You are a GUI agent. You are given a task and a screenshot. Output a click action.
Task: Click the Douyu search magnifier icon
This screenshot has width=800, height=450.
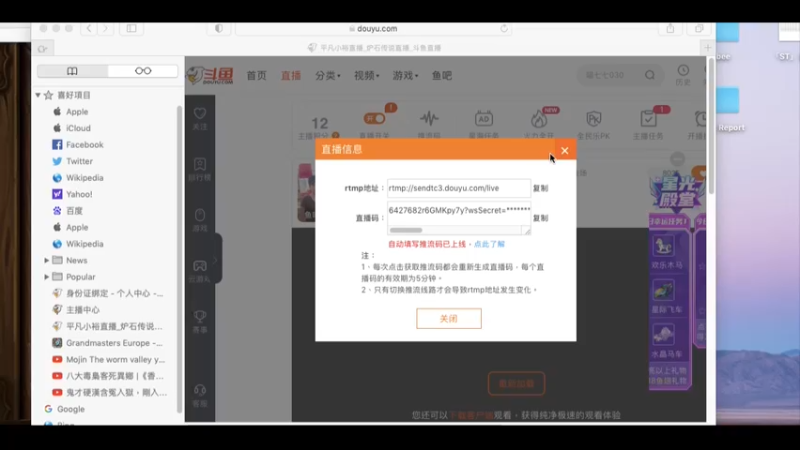(649, 75)
